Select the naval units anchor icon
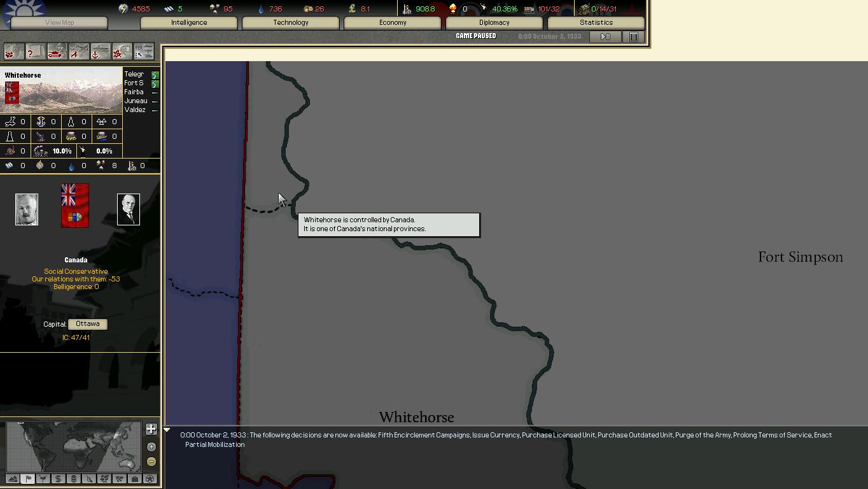The width and height of the screenshot is (868, 489). (100, 52)
